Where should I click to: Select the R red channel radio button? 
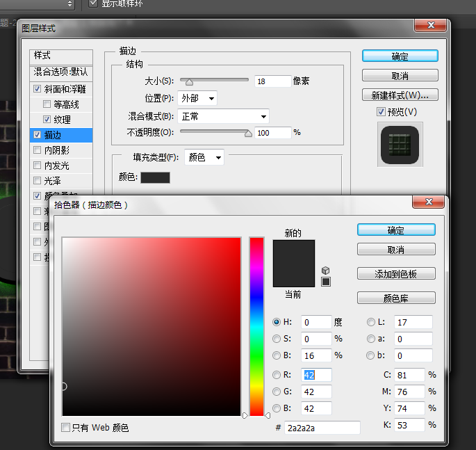[277, 376]
